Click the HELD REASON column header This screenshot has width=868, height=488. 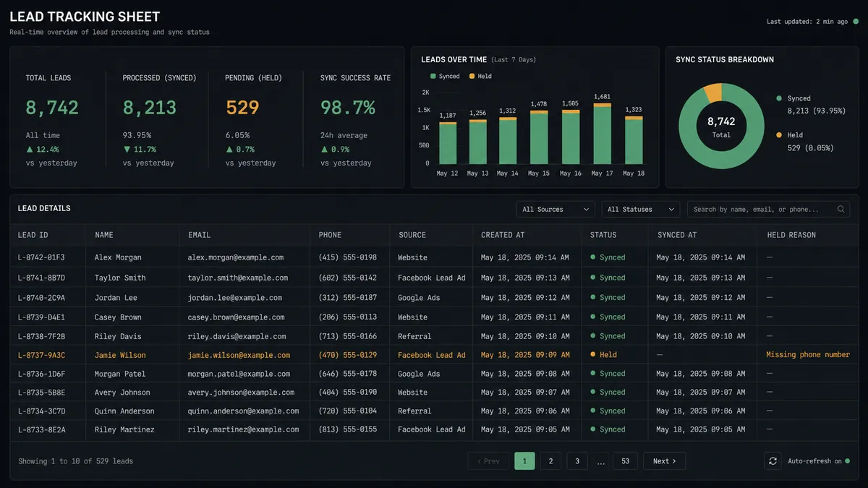coord(791,235)
